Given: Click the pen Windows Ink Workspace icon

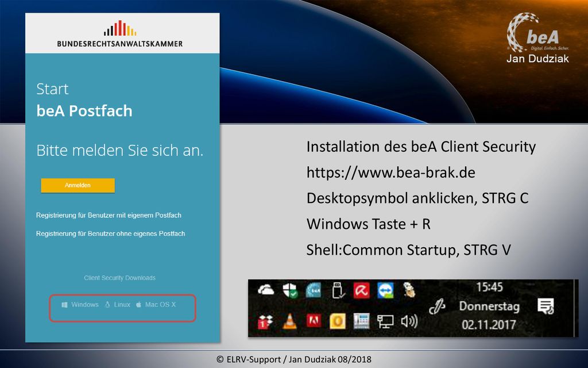Looking at the screenshot, I should (437, 307).
